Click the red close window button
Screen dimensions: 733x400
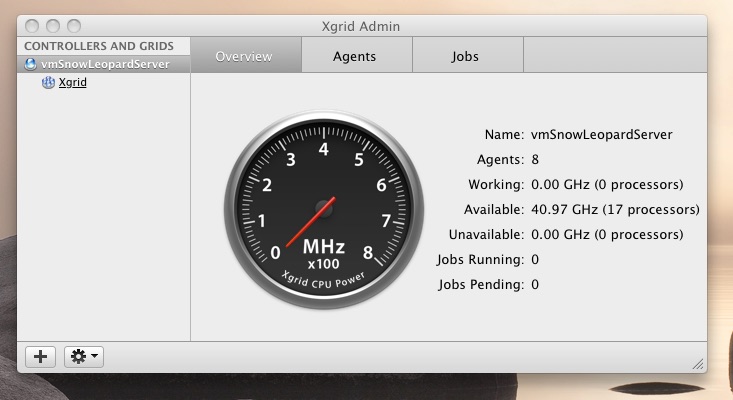tap(32, 26)
